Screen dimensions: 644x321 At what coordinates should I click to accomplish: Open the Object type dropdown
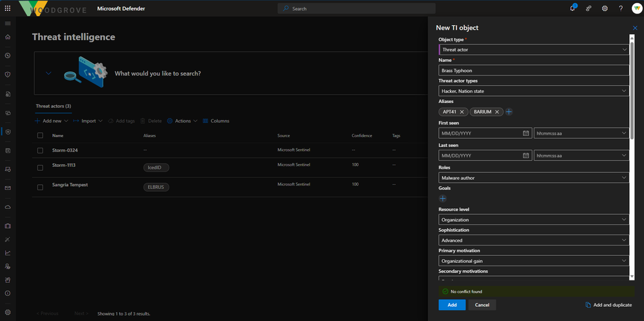point(534,50)
